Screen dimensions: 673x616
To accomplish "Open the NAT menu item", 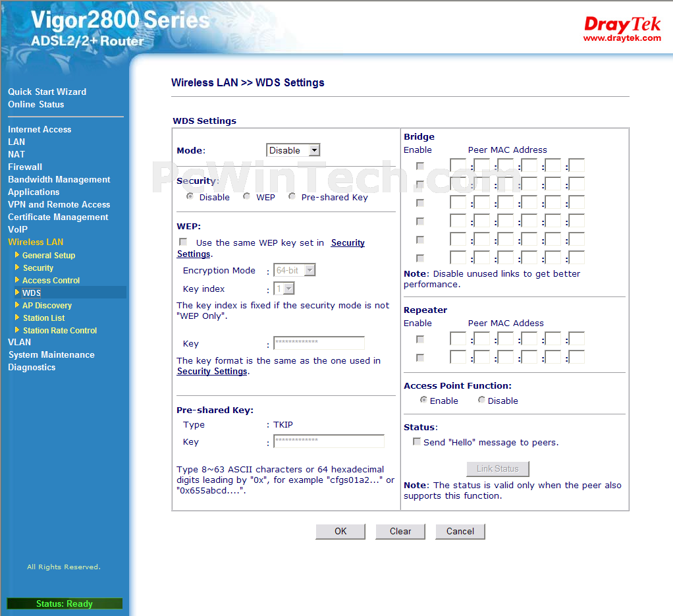I will pyautogui.click(x=16, y=154).
